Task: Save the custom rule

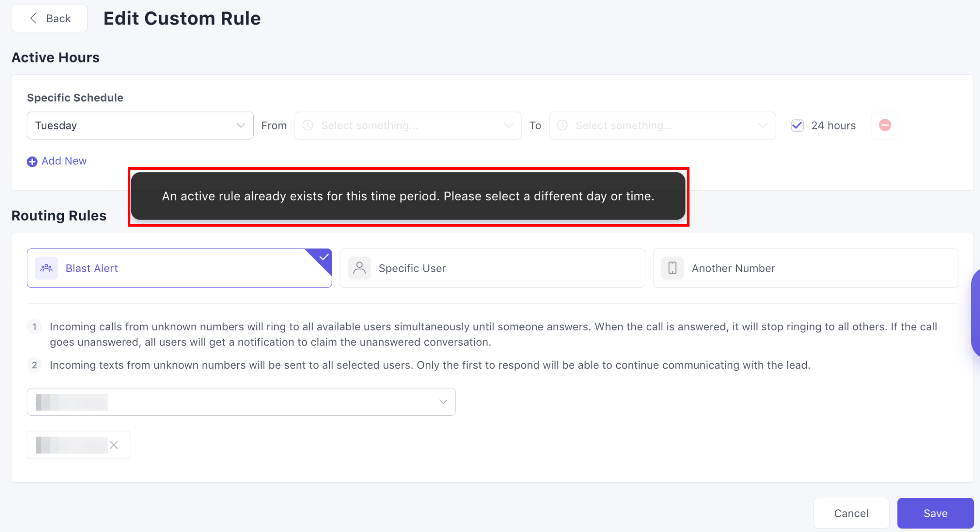Action: pos(935,513)
